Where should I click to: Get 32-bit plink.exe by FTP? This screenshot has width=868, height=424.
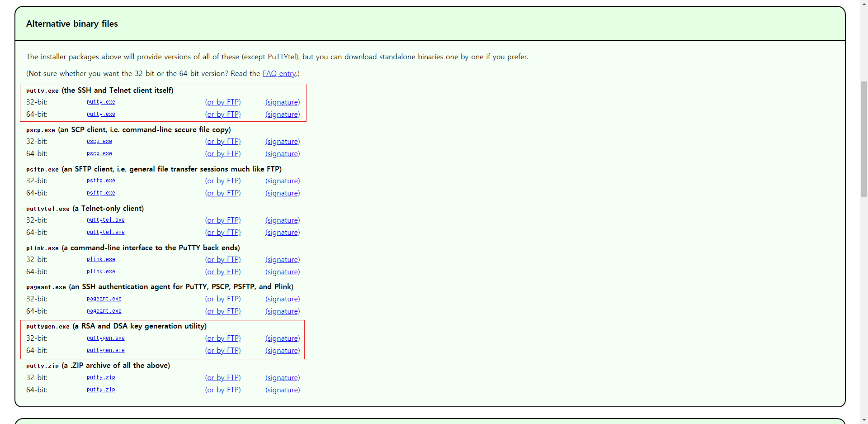223,259
